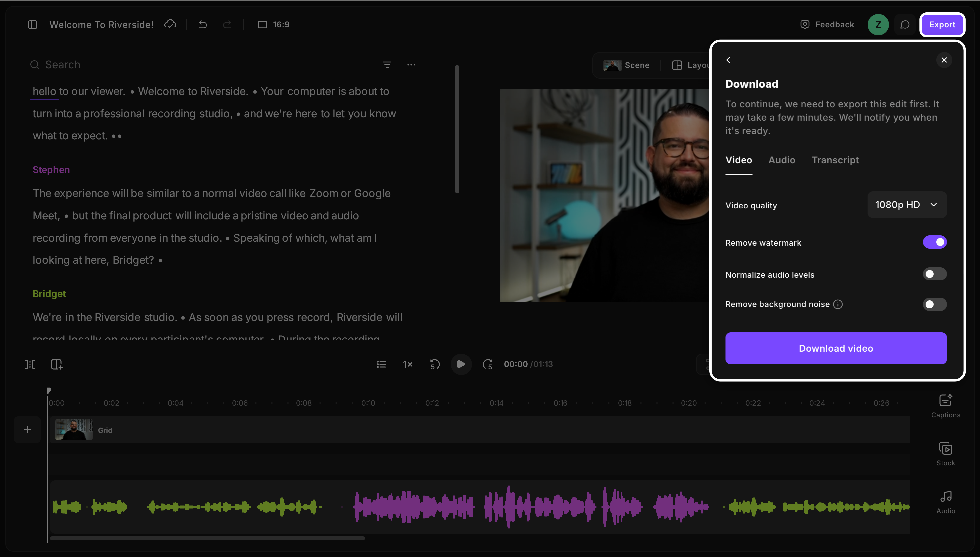Click the add scene layout icon
Screen dimensions: 980x557
57,364
